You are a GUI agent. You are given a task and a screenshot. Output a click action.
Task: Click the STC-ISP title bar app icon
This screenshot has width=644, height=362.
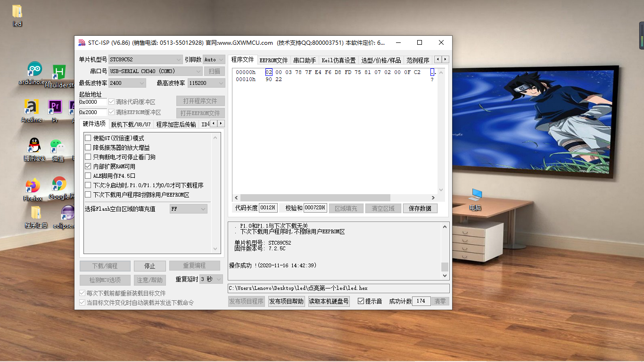(x=82, y=42)
